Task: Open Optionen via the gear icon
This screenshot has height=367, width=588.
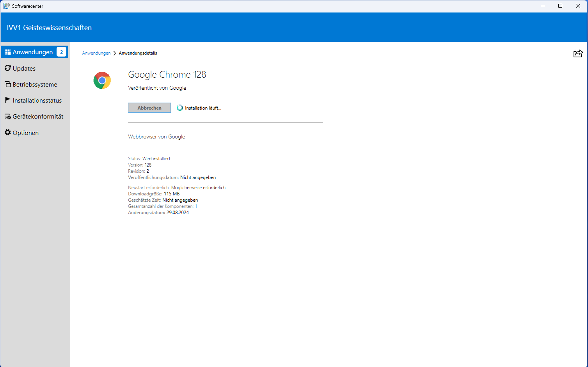Action: coord(8,133)
